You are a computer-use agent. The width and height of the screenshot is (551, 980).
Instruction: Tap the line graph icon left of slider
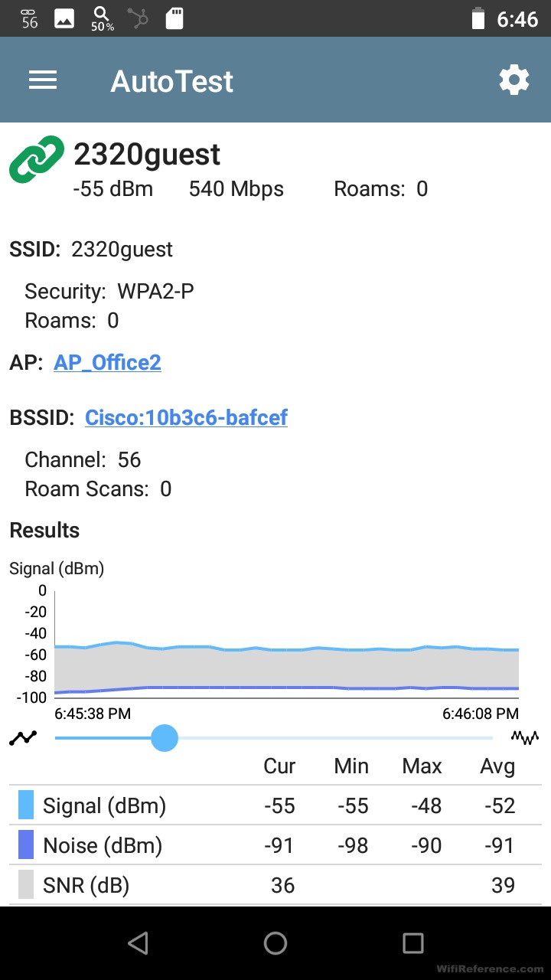[x=24, y=738]
